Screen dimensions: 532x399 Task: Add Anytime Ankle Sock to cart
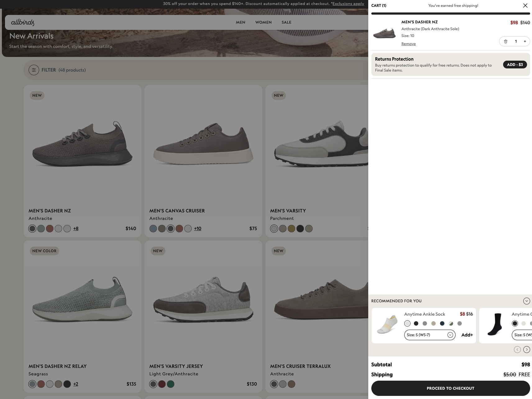(x=467, y=335)
